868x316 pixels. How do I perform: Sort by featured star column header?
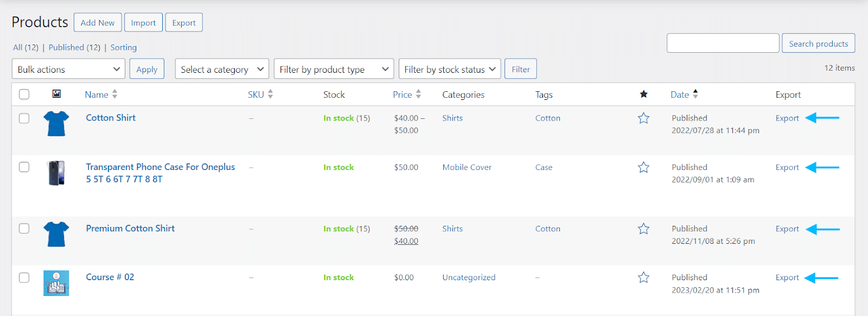[x=643, y=94]
